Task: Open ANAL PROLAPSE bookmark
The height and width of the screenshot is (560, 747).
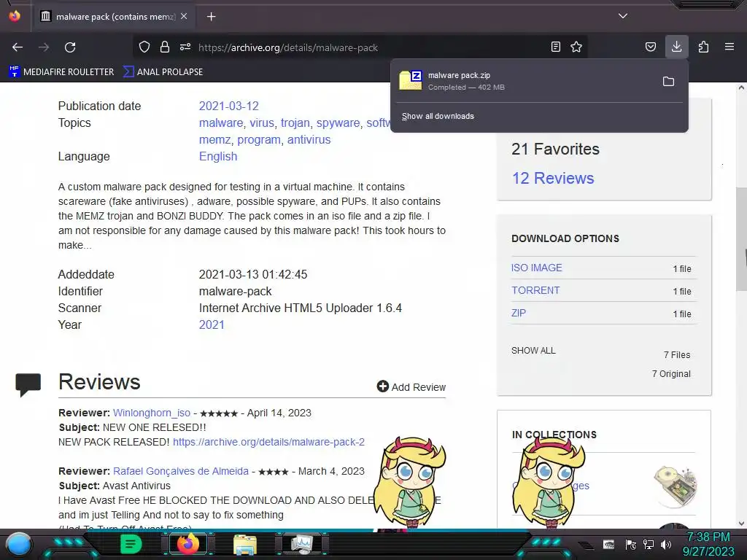Action: tap(163, 72)
